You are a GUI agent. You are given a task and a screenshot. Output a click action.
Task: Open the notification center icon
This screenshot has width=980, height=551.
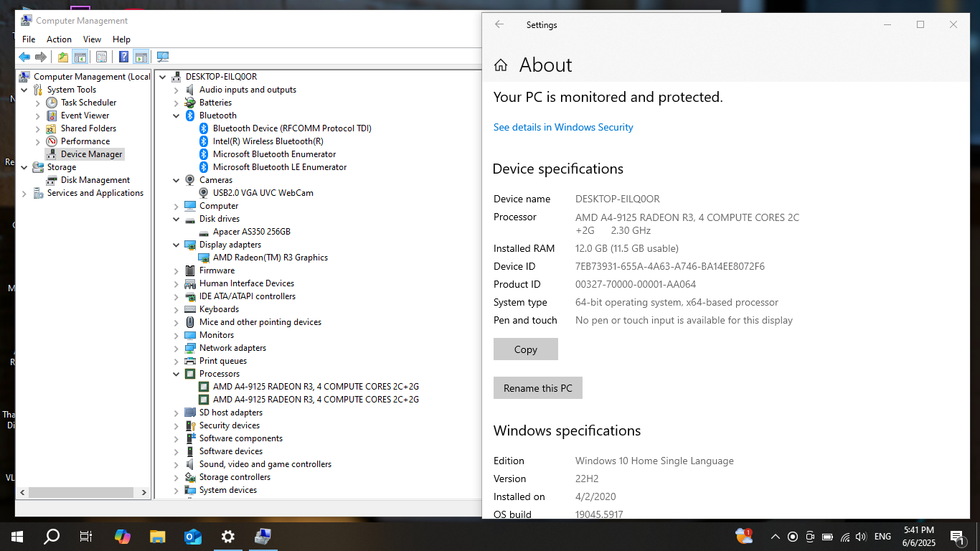(957, 537)
